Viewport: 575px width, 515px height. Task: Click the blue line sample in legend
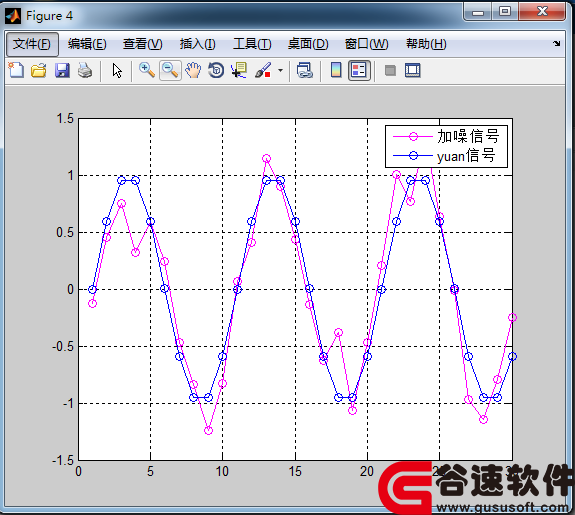[413, 156]
